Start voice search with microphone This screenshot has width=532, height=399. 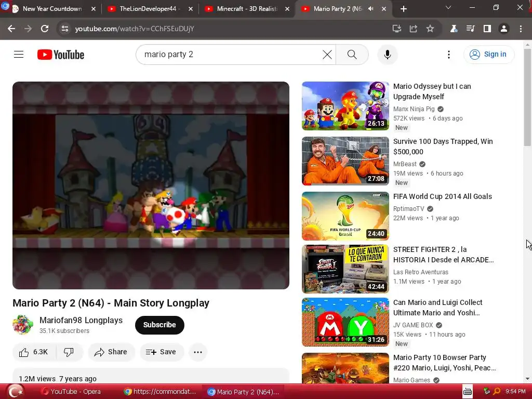(x=388, y=54)
